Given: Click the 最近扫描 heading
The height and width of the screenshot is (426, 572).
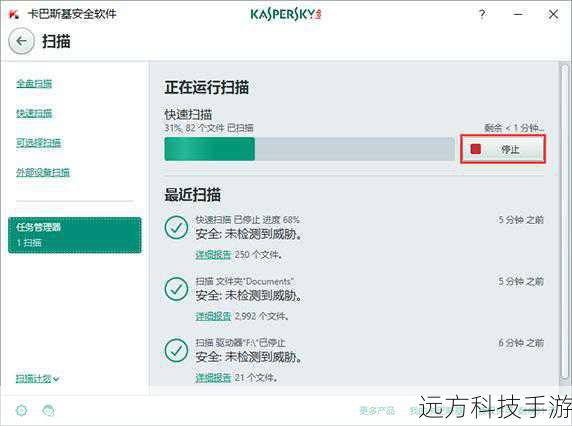Looking at the screenshot, I should [x=192, y=195].
